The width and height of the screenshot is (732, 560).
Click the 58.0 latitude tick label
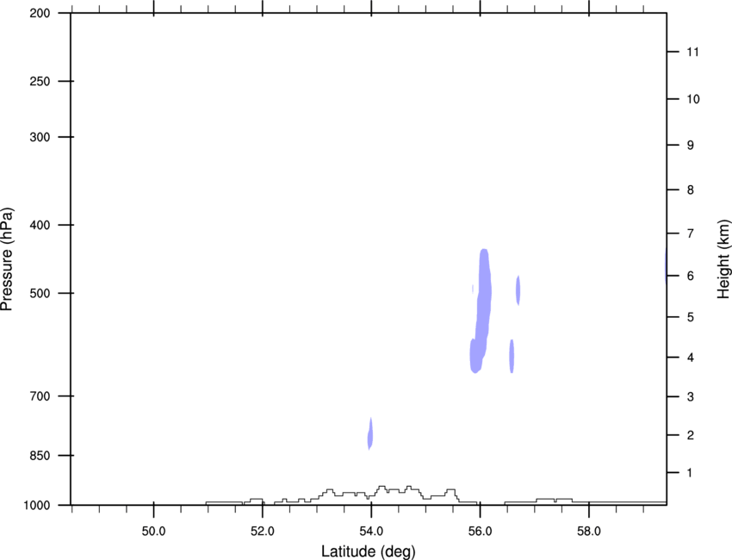pyautogui.click(x=589, y=532)
